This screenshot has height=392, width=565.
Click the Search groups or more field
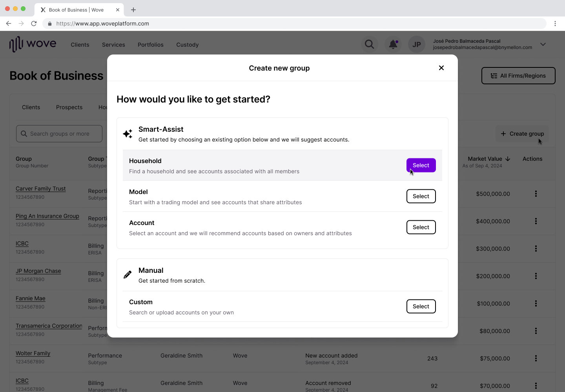[59, 134]
